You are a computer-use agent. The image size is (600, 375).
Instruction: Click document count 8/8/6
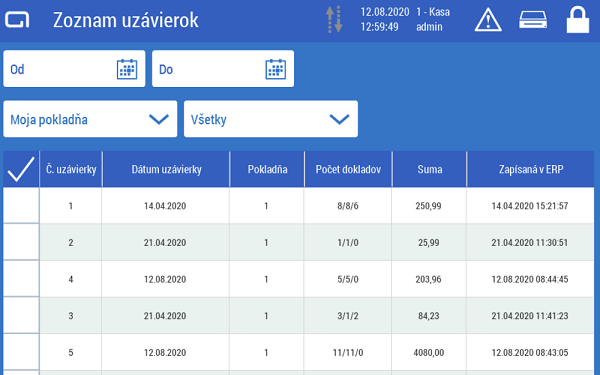tap(348, 206)
